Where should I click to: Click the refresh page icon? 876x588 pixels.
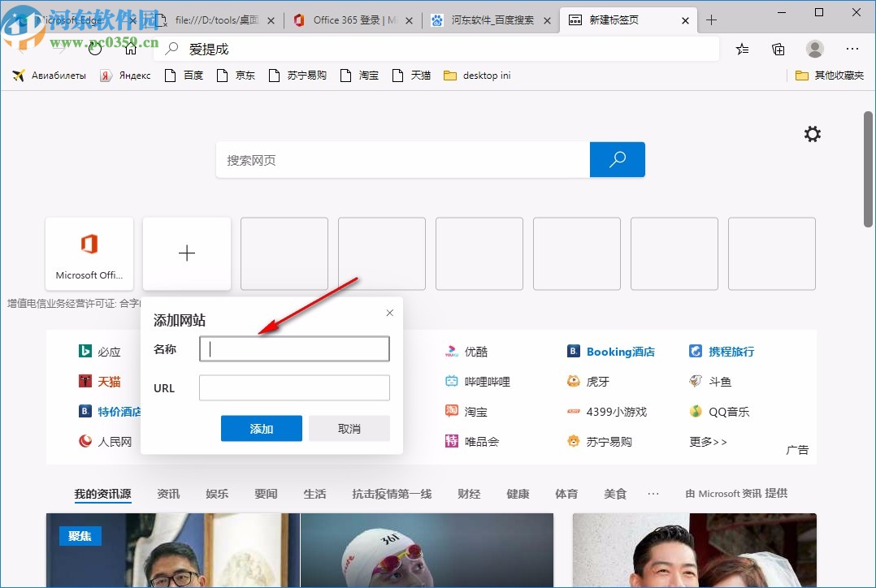(95, 48)
